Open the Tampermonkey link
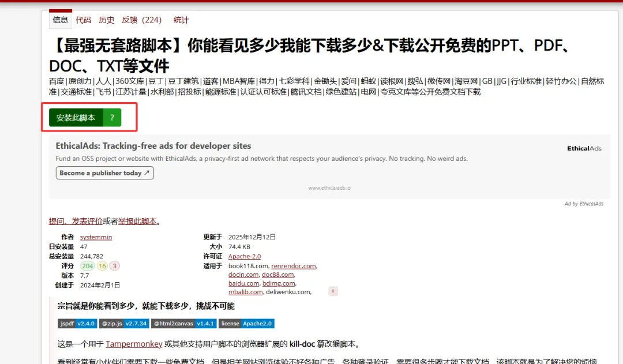This screenshot has width=623, height=364. point(134,344)
